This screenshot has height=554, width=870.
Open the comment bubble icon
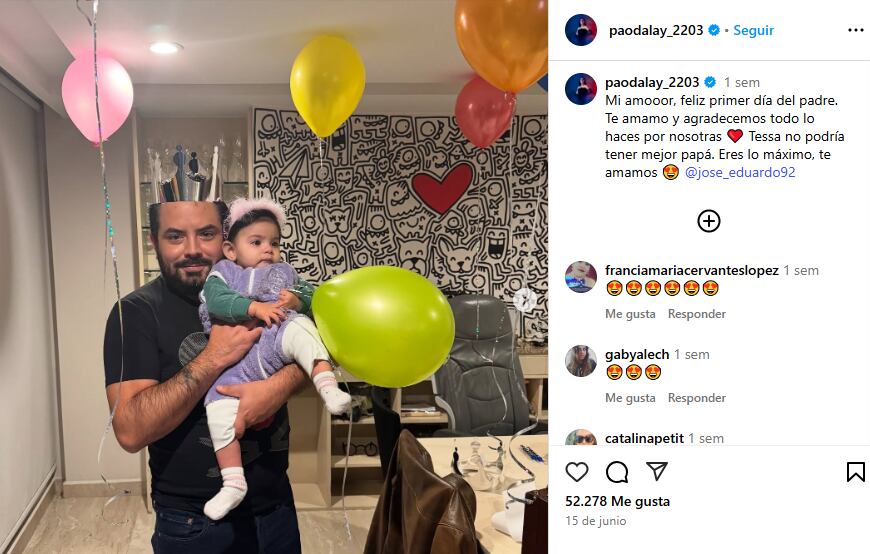click(616, 472)
